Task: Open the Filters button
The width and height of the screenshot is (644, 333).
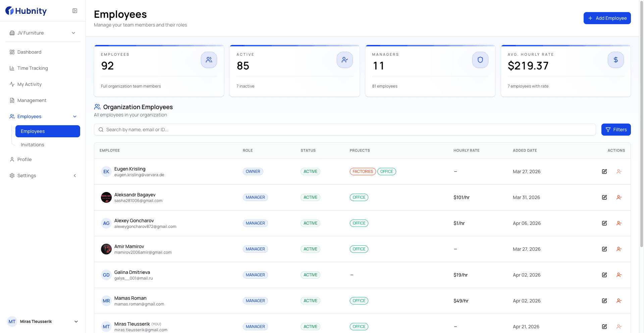Action: click(616, 130)
